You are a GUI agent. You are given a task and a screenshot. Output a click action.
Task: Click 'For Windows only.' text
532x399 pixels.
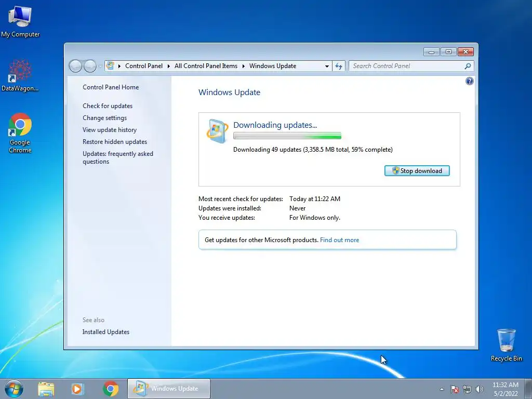[314, 218]
